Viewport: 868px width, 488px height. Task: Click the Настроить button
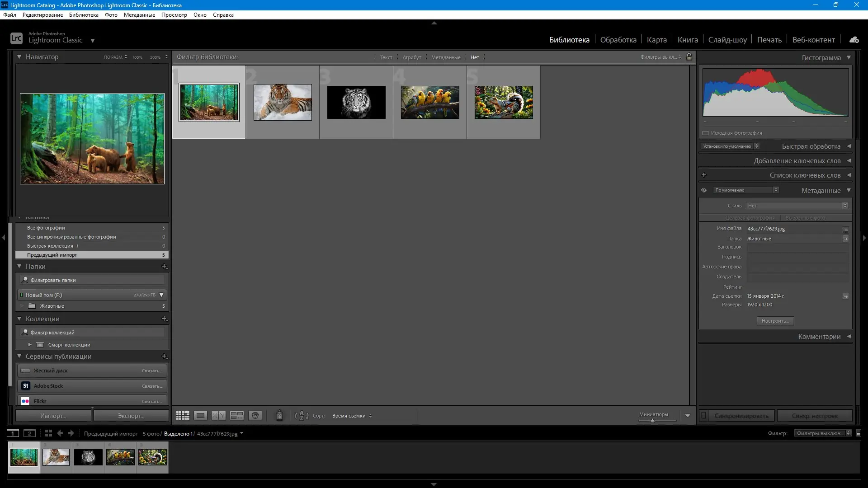tap(775, 321)
